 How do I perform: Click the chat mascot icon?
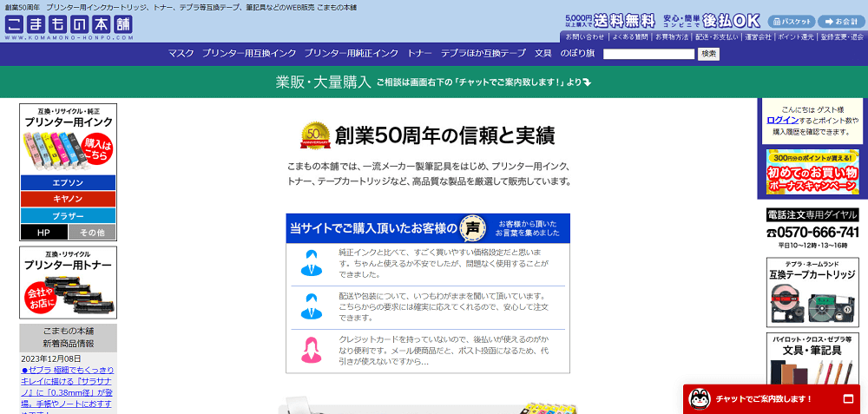click(x=699, y=399)
